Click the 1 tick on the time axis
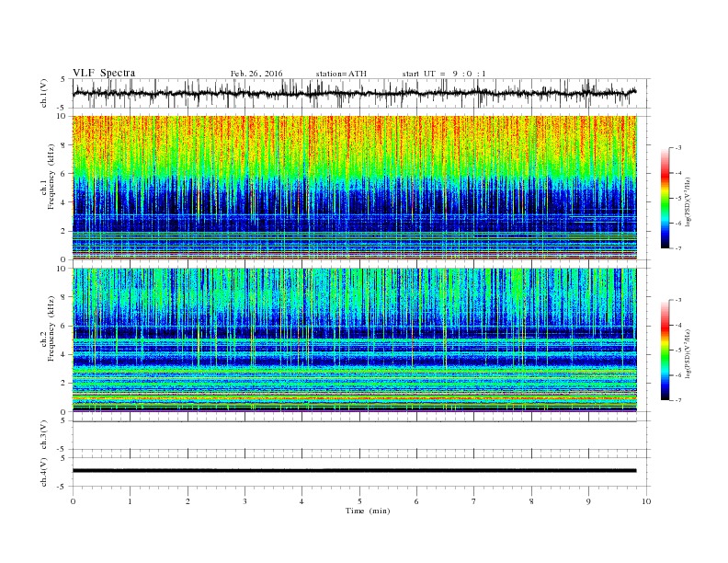The width and height of the screenshot is (728, 563). coord(130,501)
